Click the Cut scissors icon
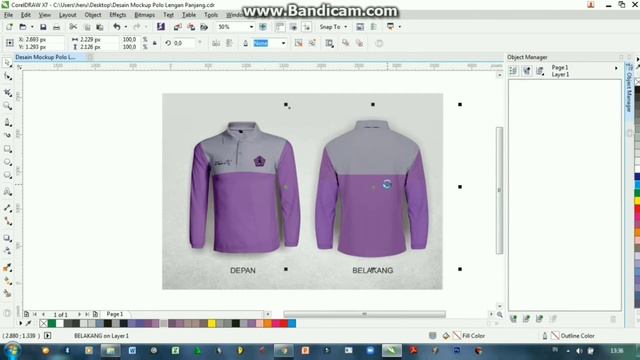 tap(73, 27)
